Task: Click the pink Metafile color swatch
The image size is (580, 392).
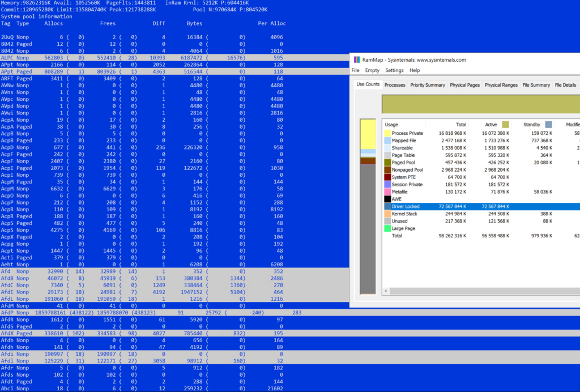Action: click(x=387, y=192)
